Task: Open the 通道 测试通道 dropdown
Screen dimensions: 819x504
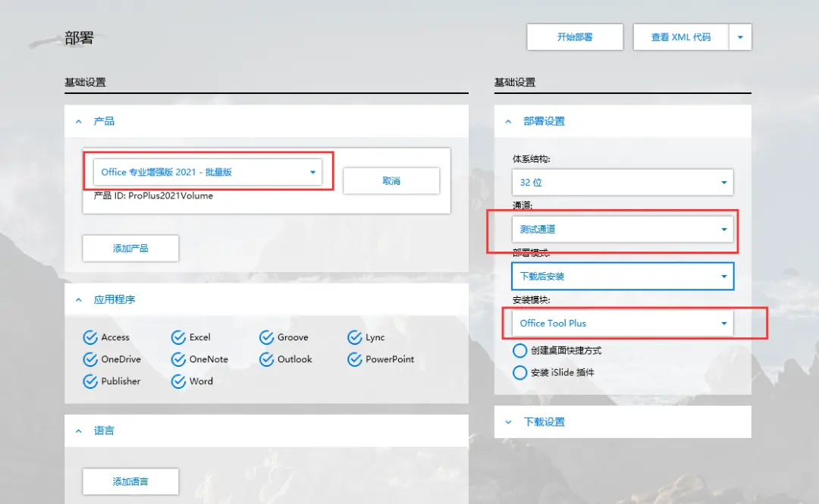Action: coord(623,230)
